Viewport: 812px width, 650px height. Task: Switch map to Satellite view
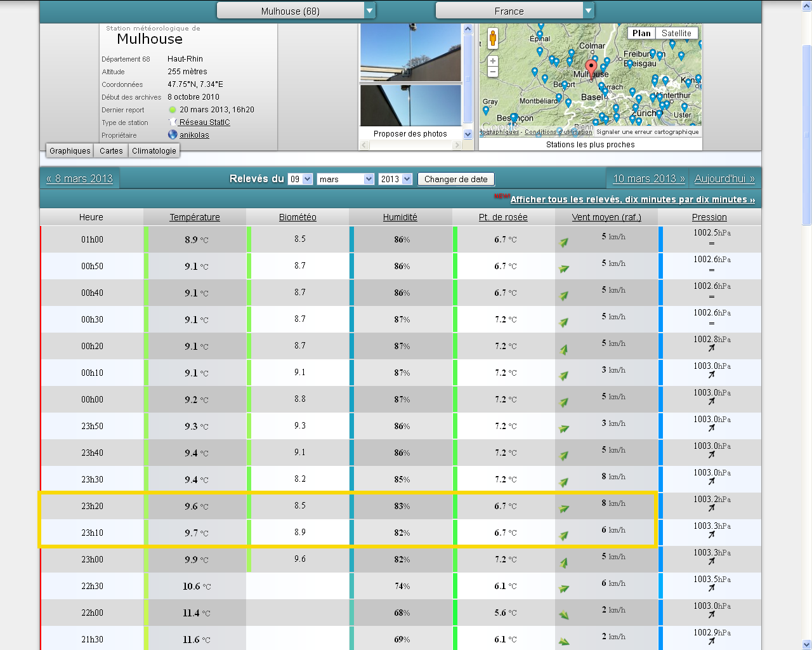click(x=676, y=33)
